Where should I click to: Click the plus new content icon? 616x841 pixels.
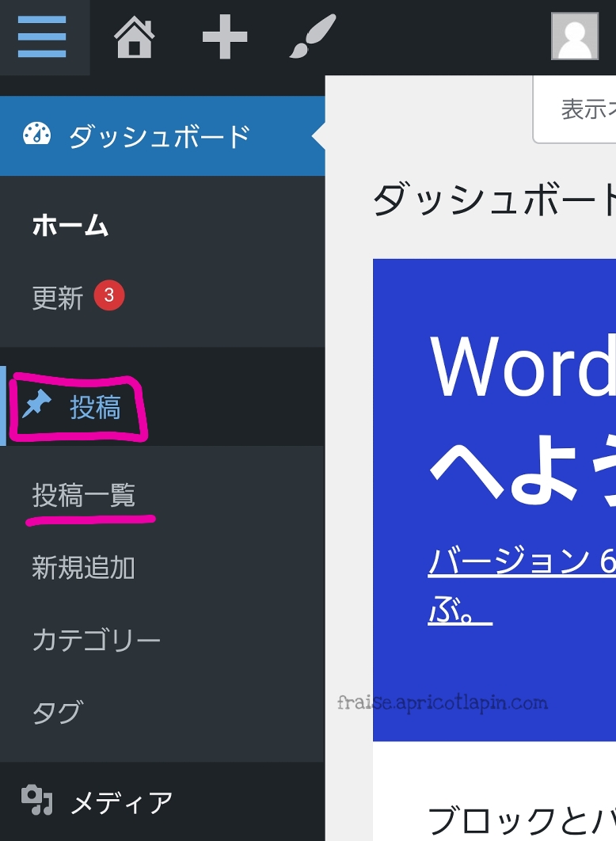[225, 36]
